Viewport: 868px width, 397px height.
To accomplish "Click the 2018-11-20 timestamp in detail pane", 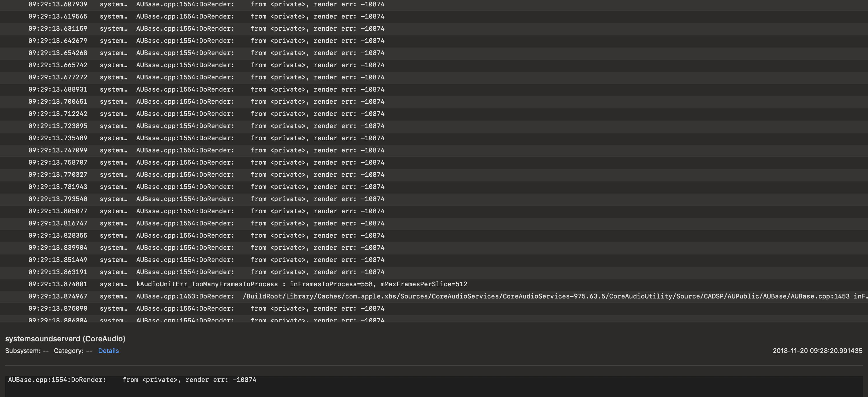I will [x=818, y=351].
